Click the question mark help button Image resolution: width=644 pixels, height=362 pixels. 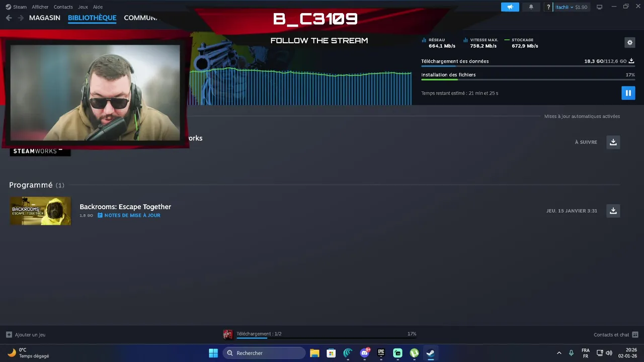(548, 7)
